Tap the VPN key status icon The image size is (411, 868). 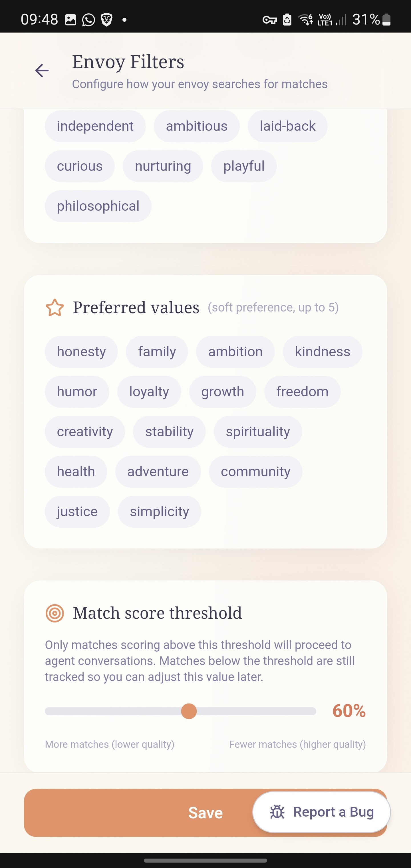tap(269, 20)
